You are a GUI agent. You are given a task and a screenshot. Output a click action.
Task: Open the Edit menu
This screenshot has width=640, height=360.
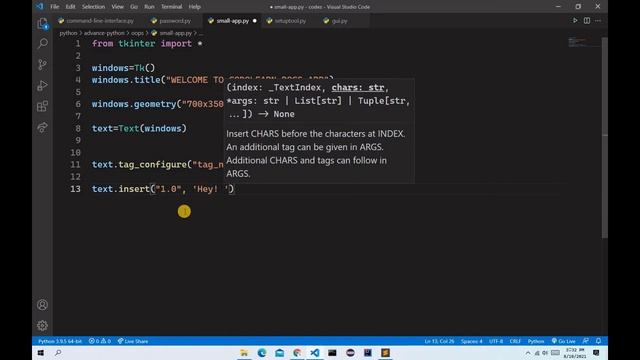[70, 7]
